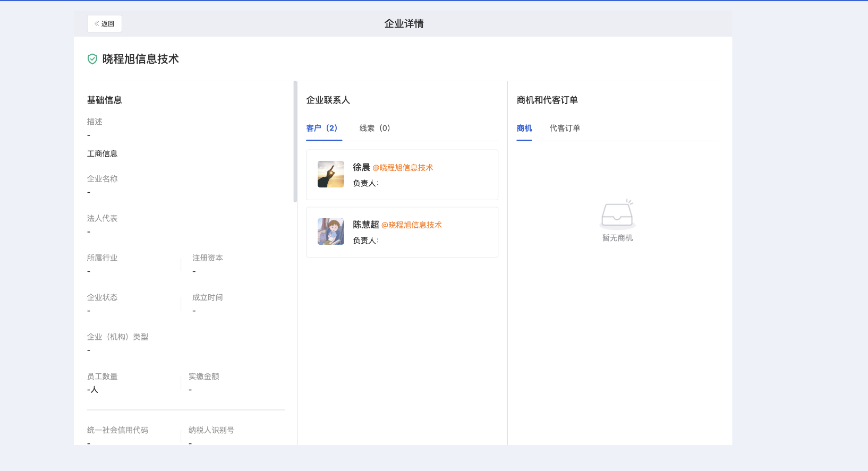Viewport: 868px width, 471px height.
Task: Click the 陈慧超 contact name
Action: click(366, 225)
